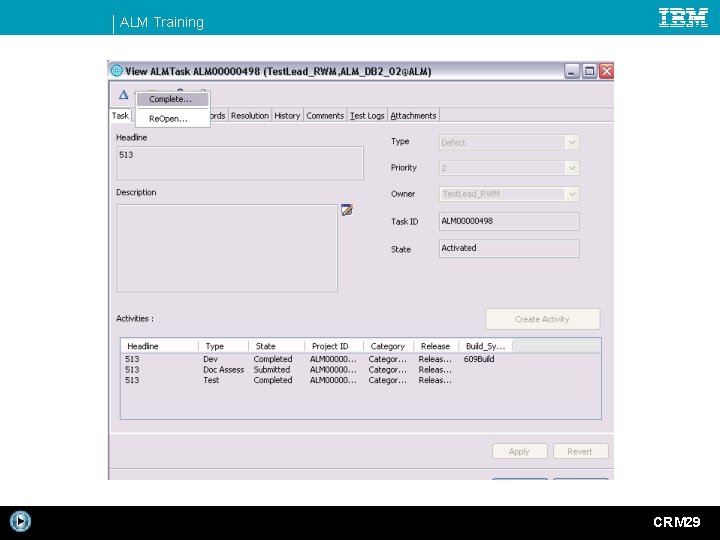
Task: Show the Attachments tab
Action: coord(413,116)
